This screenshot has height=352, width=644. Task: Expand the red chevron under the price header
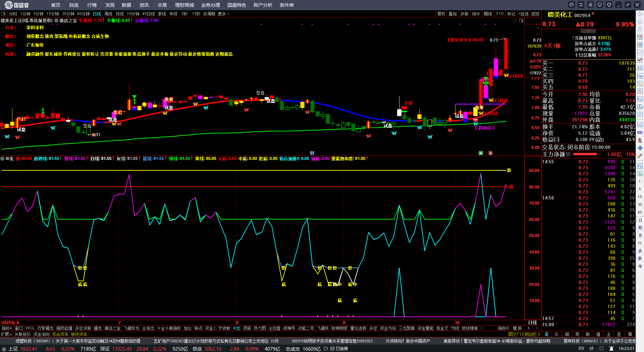[x=588, y=31]
